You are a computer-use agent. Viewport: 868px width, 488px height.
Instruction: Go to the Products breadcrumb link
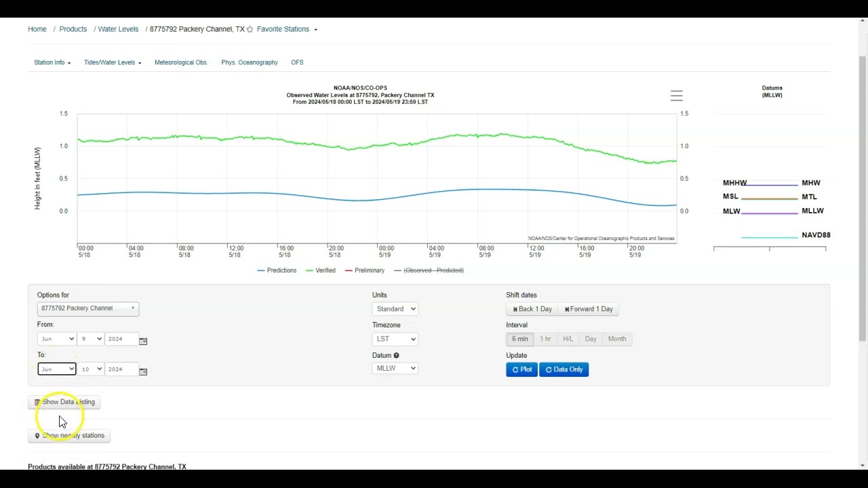point(73,29)
